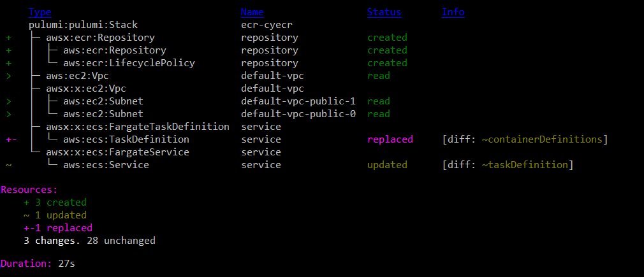Click the Type column header
The height and width of the screenshot is (277, 644).
(x=40, y=12)
